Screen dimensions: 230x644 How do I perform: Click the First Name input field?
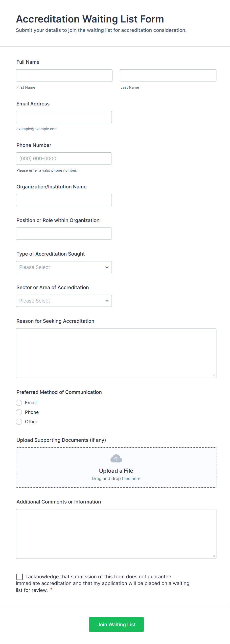click(x=64, y=76)
